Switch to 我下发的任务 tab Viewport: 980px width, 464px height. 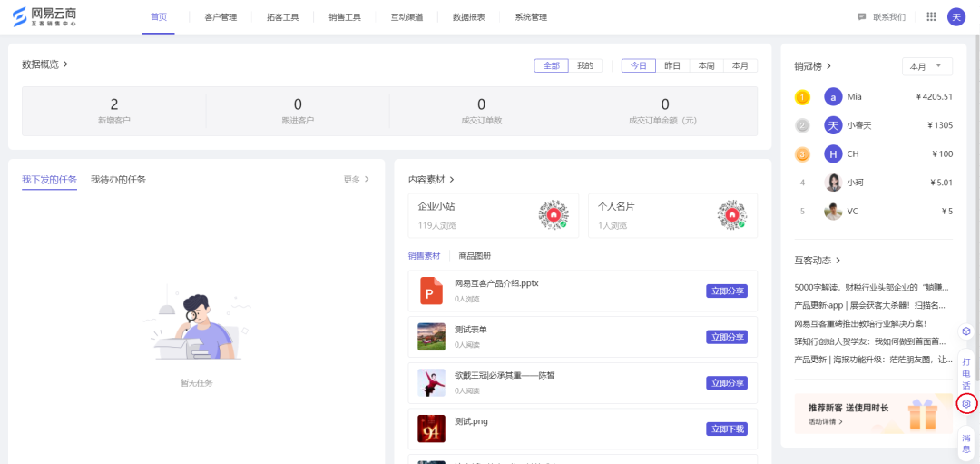click(49, 180)
